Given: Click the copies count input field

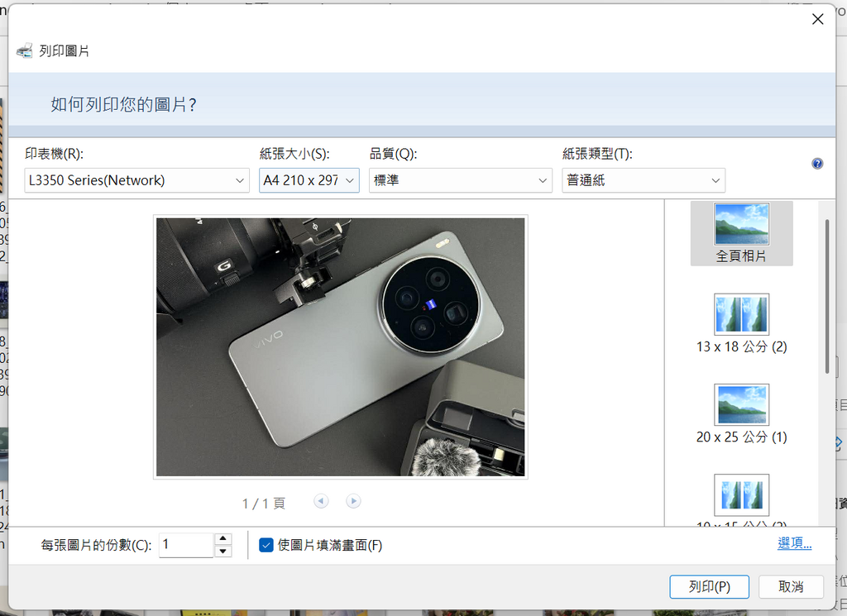Looking at the screenshot, I should tap(186, 545).
